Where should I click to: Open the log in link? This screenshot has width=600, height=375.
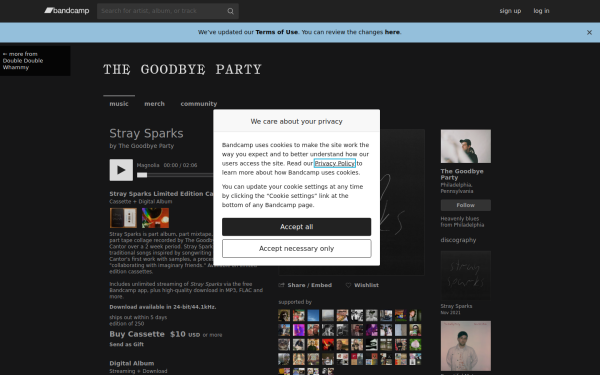pos(541,11)
